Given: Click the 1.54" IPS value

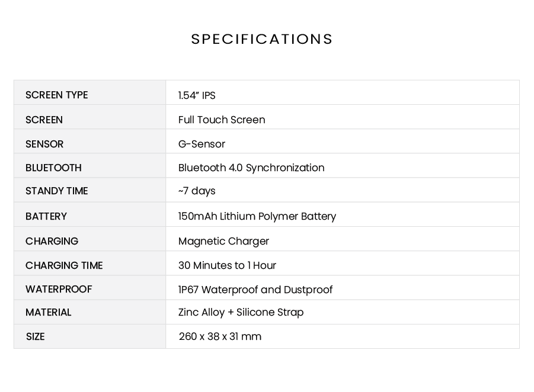Looking at the screenshot, I should coord(197,95).
